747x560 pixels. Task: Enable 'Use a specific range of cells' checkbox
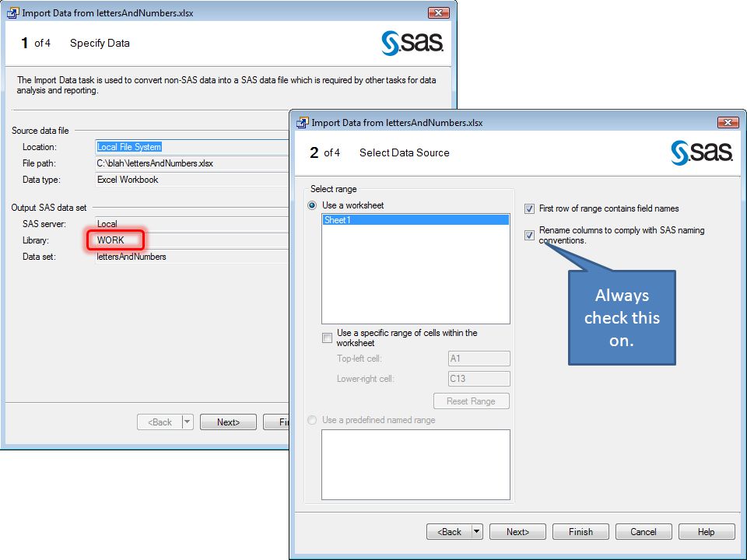327,338
